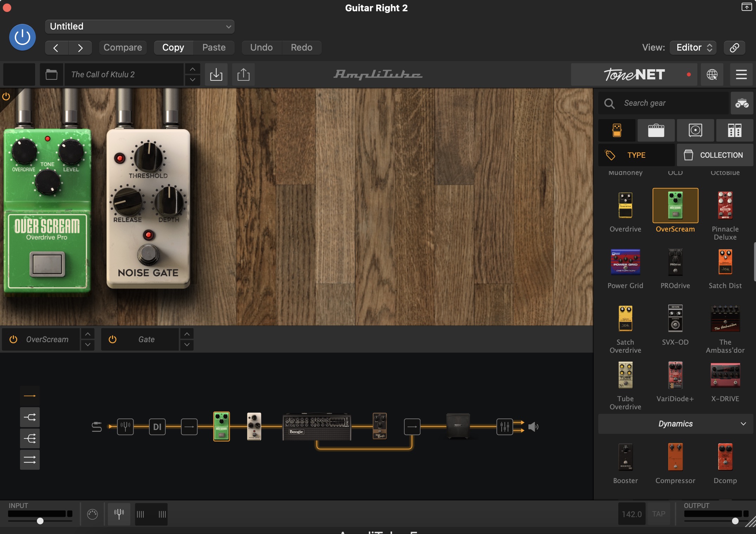This screenshot has height=534, width=756.
Task: Open the tuner in the bottom bar
Action: 119,514
